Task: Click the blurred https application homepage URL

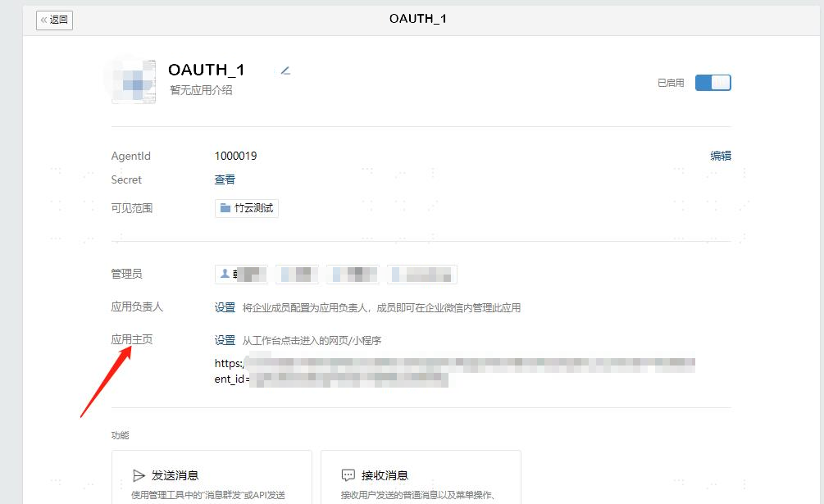Action: pos(454,370)
